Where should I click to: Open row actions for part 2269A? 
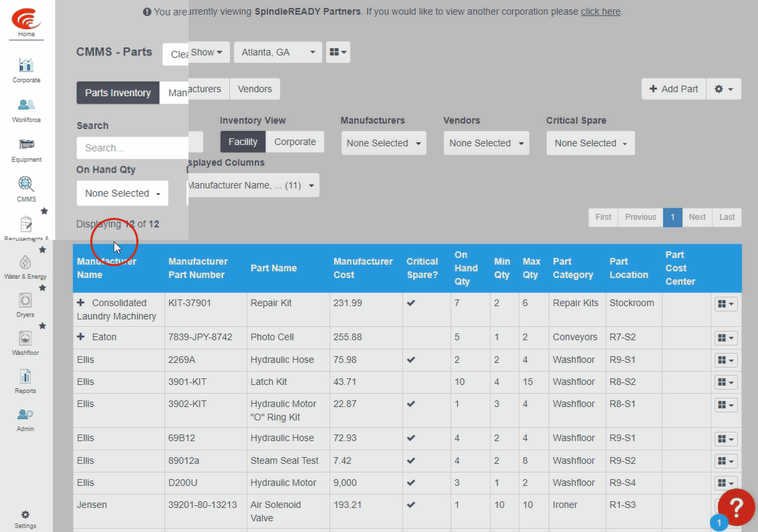tap(726, 360)
